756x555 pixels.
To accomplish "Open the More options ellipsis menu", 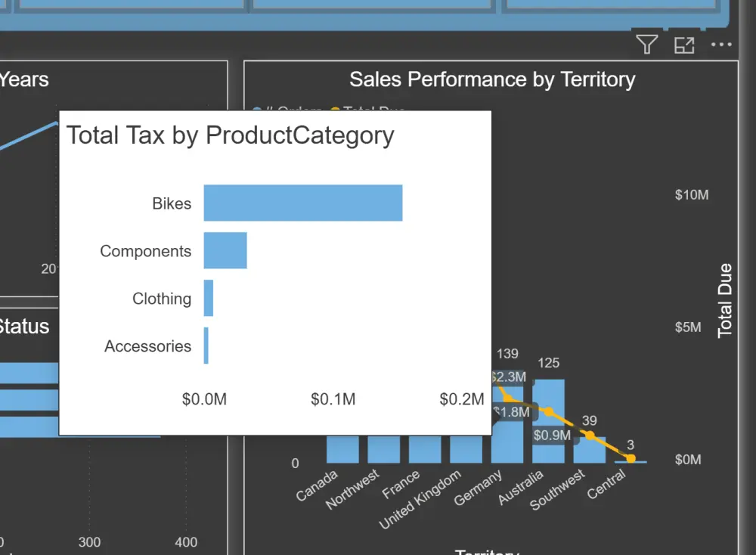I will [x=720, y=45].
